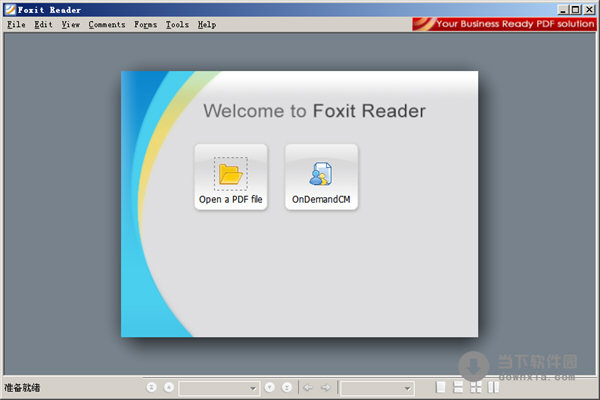The height and width of the screenshot is (400, 600).
Task: Open the OnDemandCM tile
Action: tap(321, 177)
